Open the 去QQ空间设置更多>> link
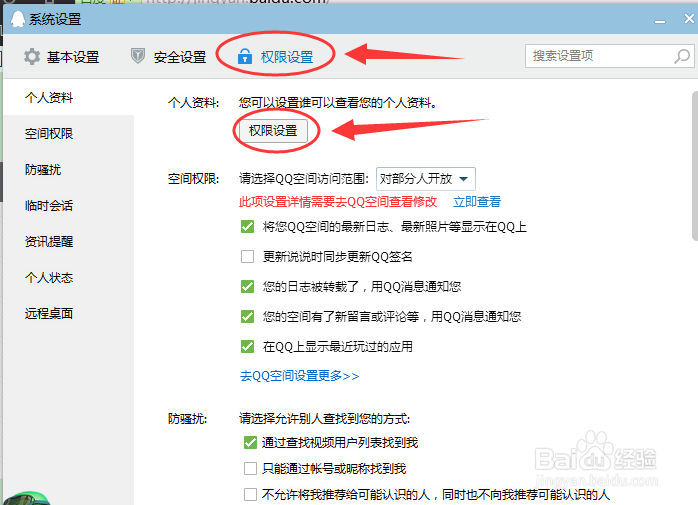The image size is (698, 505). 300,376
